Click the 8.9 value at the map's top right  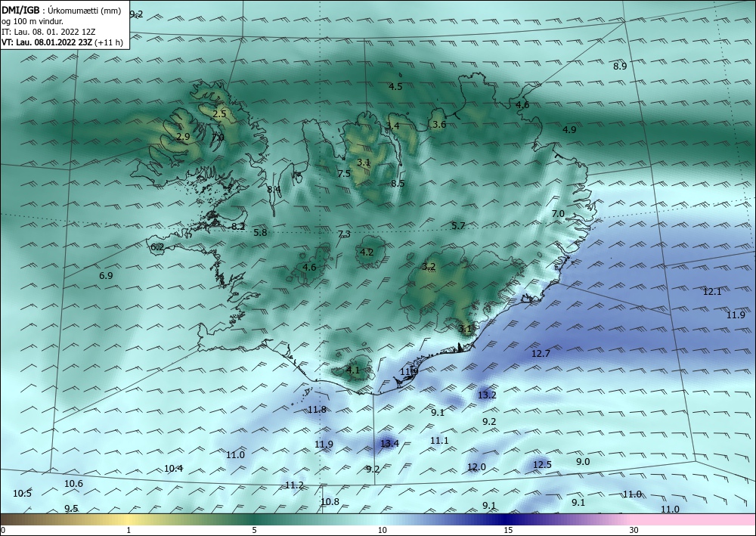620,67
